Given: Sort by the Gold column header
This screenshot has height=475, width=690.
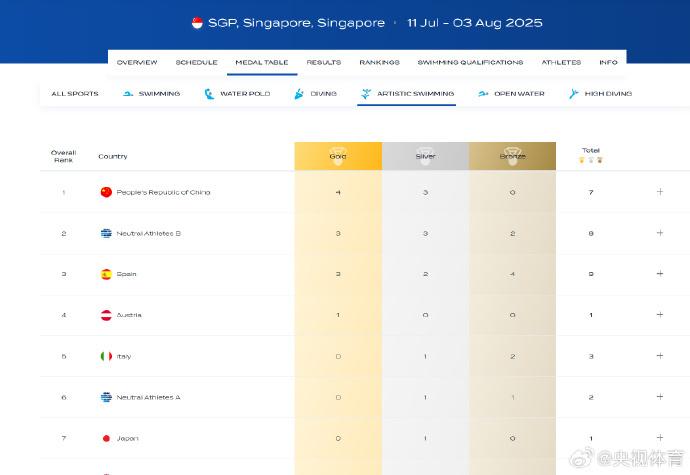Looking at the screenshot, I should (x=338, y=156).
